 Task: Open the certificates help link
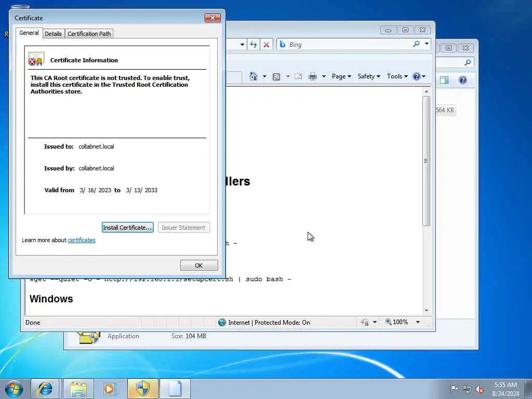click(82, 240)
